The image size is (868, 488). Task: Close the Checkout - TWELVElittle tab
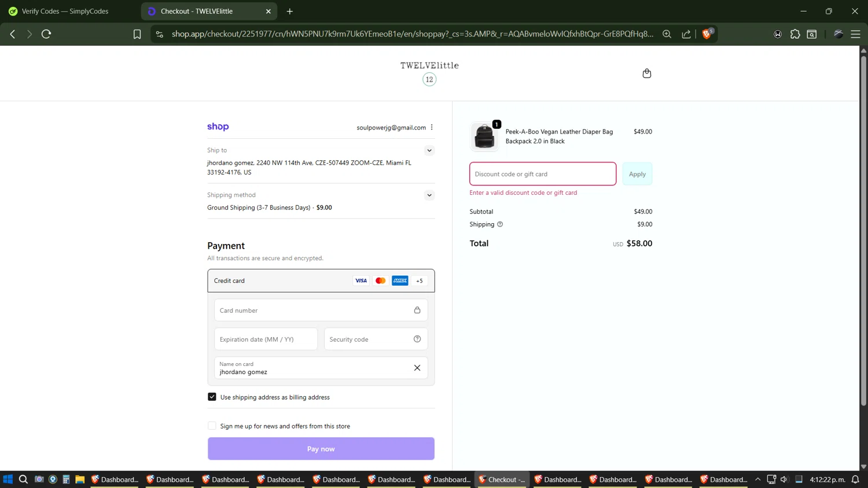tap(269, 11)
